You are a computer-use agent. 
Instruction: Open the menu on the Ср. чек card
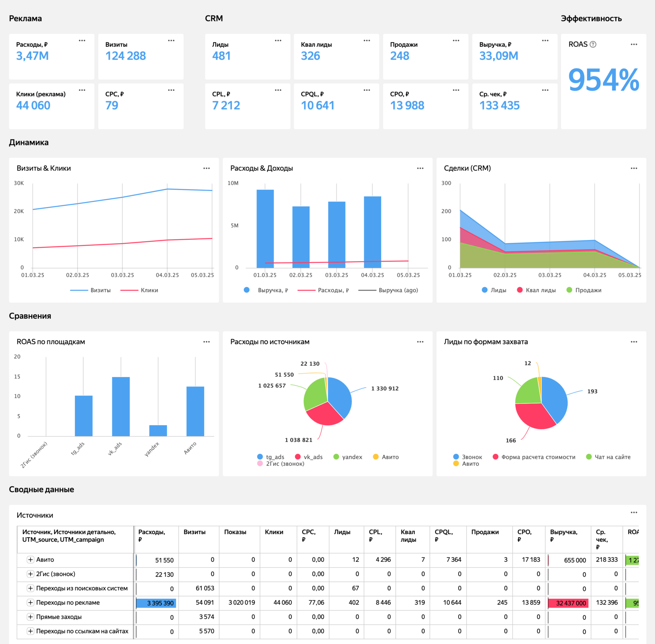point(545,90)
